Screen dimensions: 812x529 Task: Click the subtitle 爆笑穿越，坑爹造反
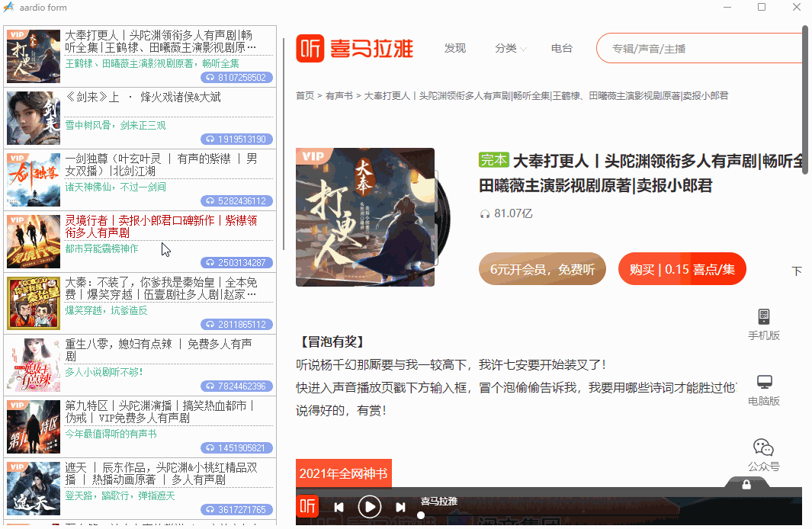click(x=106, y=310)
